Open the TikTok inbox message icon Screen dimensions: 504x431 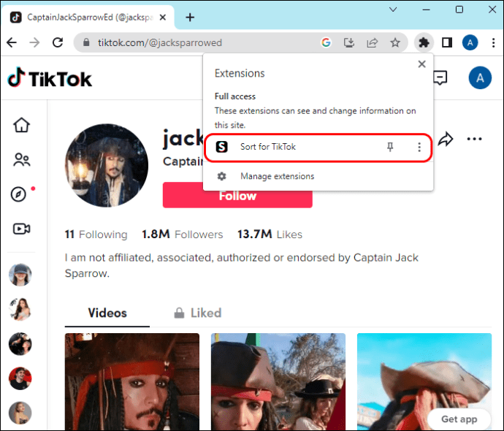click(x=440, y=77)
